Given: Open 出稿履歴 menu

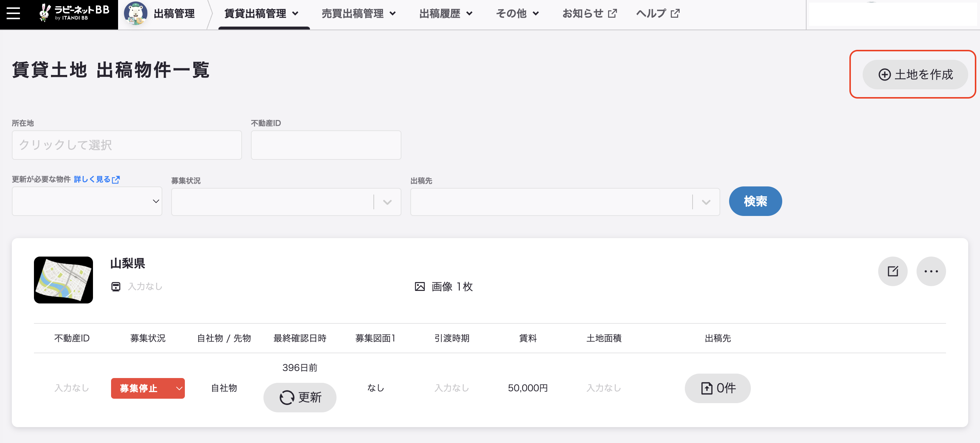Looking at the screenshot, I should (446, 14).
